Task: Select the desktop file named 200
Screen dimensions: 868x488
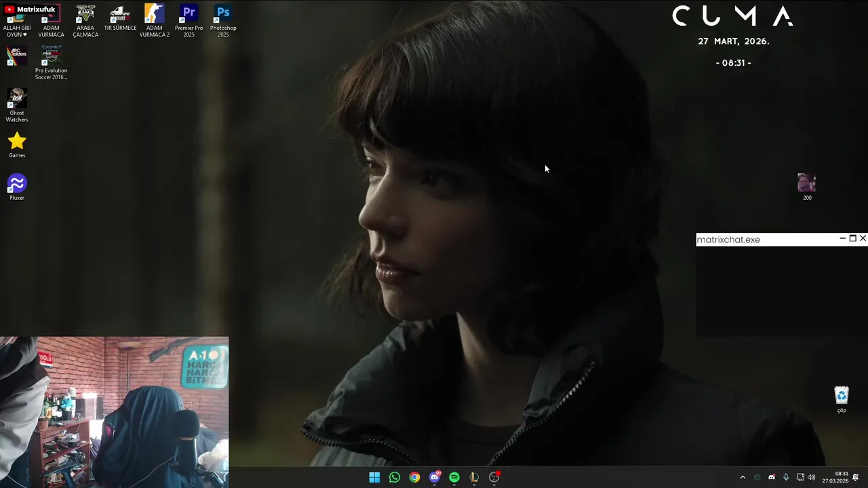Action: (807, 187)
